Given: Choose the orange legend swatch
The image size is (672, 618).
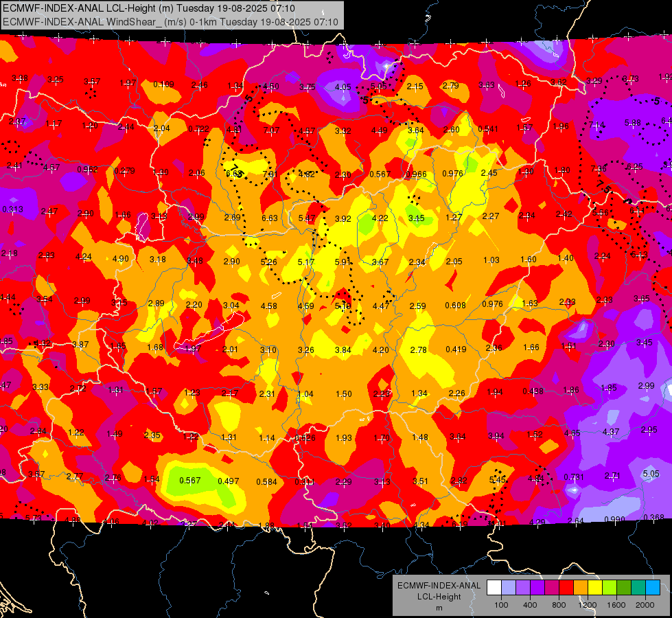Looking at the screenshot, I should tap(581, 588).
